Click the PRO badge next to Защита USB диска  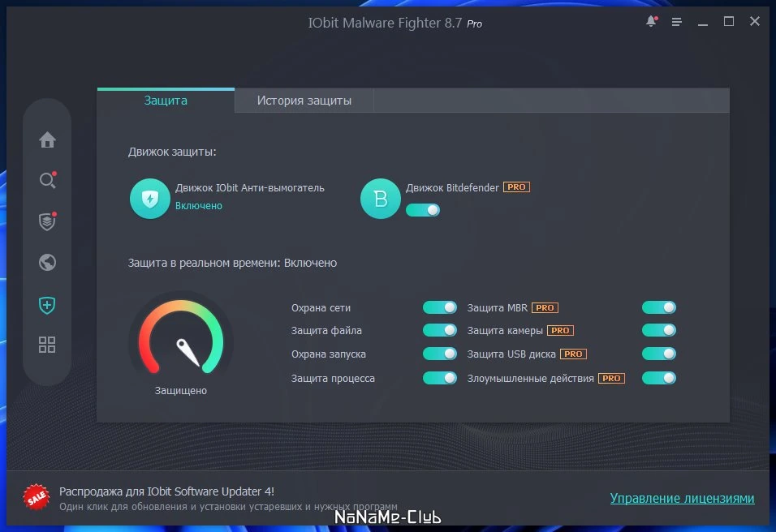573,354
